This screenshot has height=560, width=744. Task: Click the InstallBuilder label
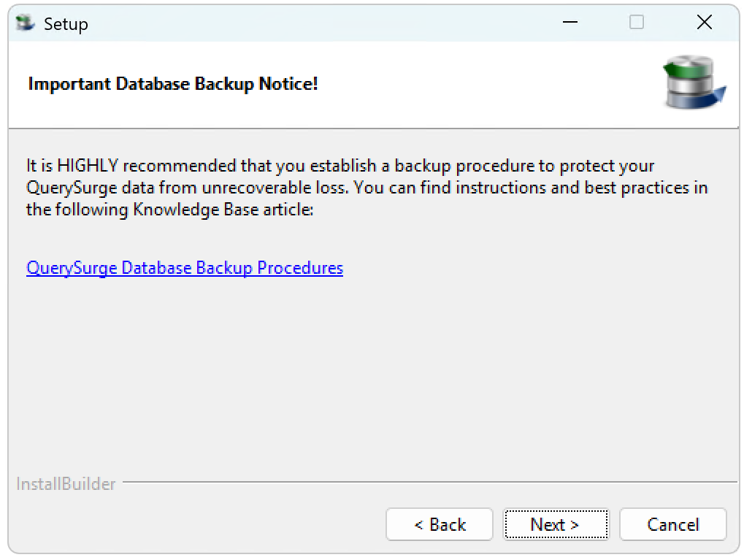pos(66,484)
